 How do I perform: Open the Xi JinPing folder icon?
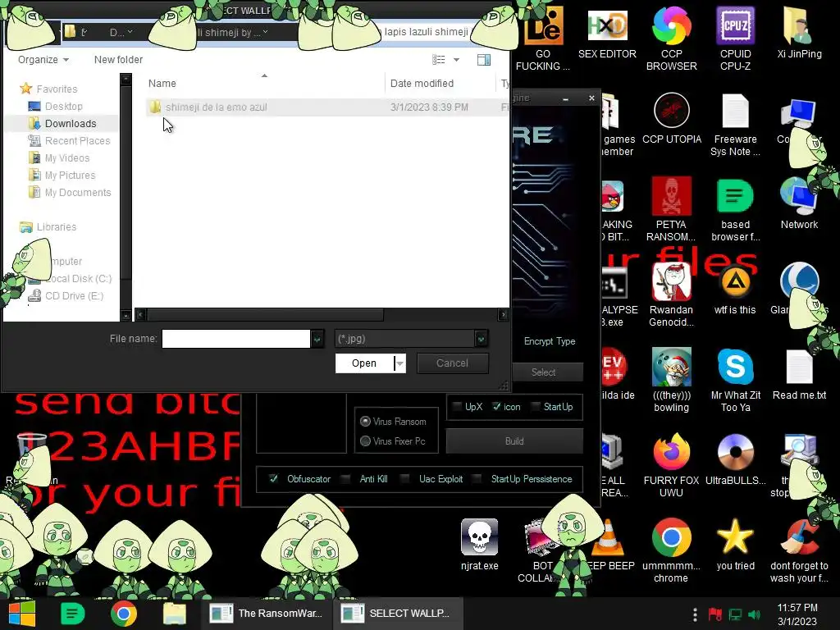tap(799, 32)
